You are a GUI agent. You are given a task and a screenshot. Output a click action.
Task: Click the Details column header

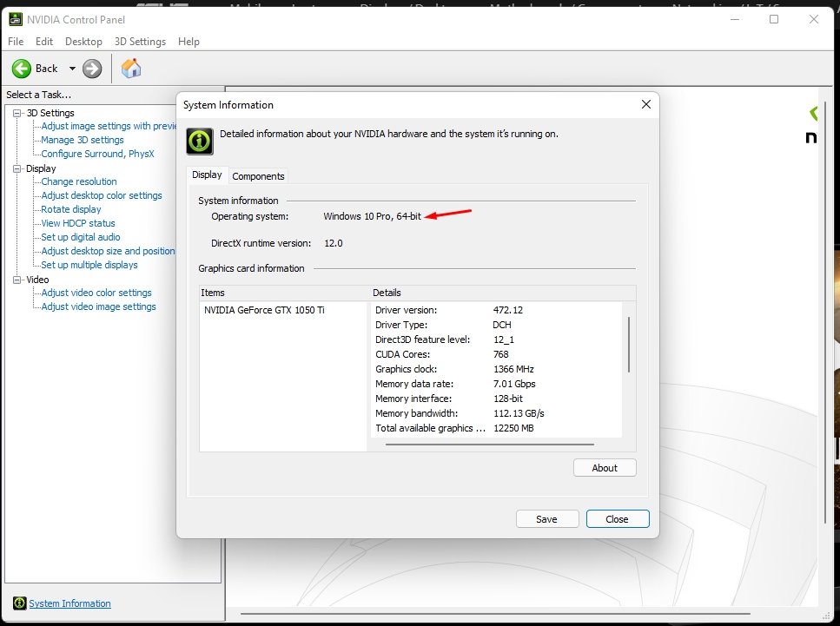point(504,293)
